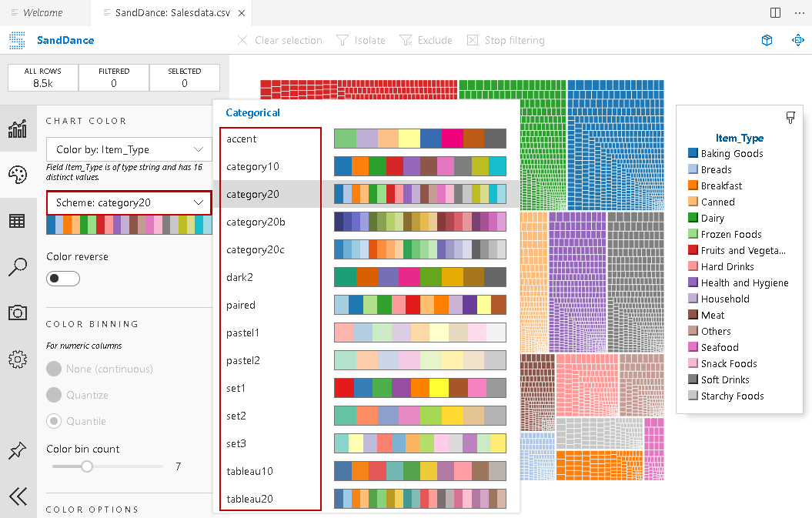
Task: Choose the category20 color scheme
Action: [x=366, y=194]
